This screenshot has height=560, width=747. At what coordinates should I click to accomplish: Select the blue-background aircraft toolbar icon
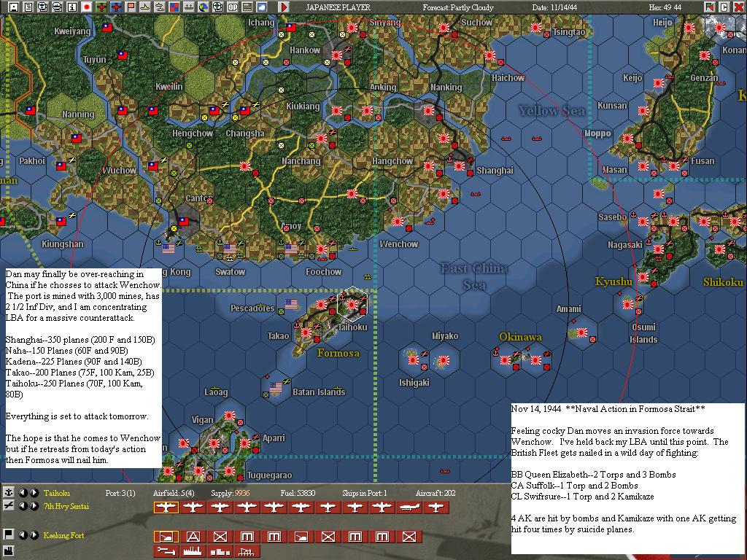(x=116, y=7)
